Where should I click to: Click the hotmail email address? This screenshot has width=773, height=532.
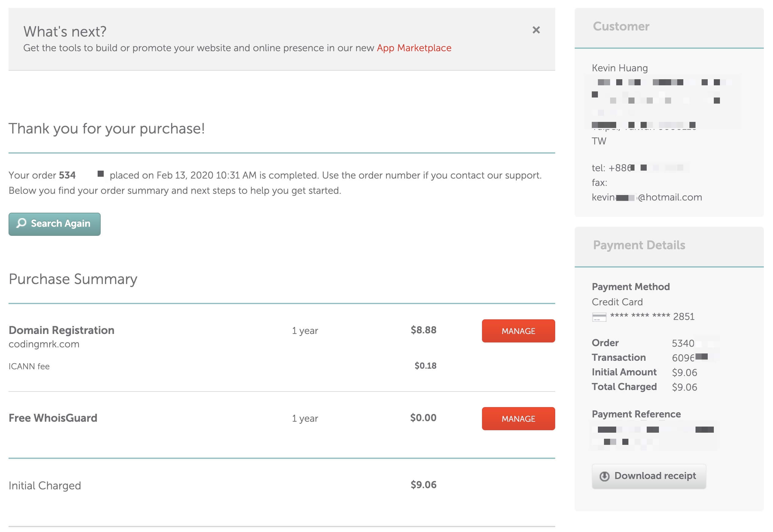[647, 197]
